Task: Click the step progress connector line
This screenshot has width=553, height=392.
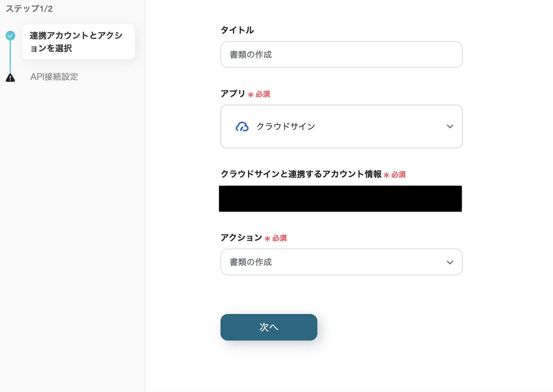Action: pos(10,57)
